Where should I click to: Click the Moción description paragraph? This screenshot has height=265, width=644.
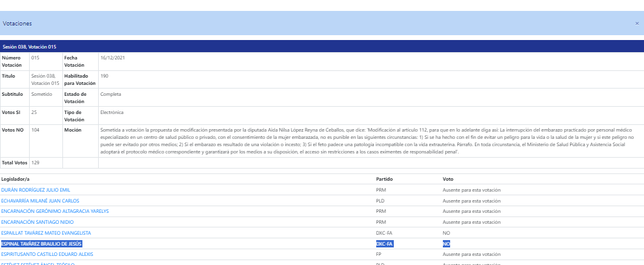pos(368,141)
